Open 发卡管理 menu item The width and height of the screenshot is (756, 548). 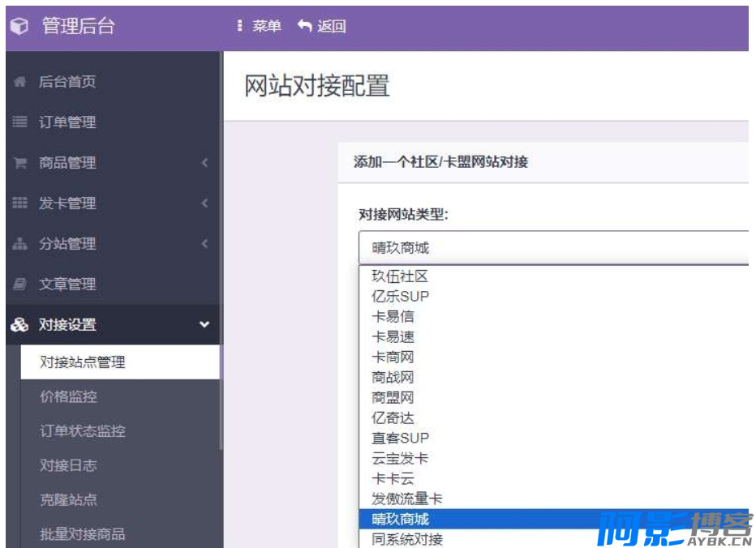click(x=67, y=203)
